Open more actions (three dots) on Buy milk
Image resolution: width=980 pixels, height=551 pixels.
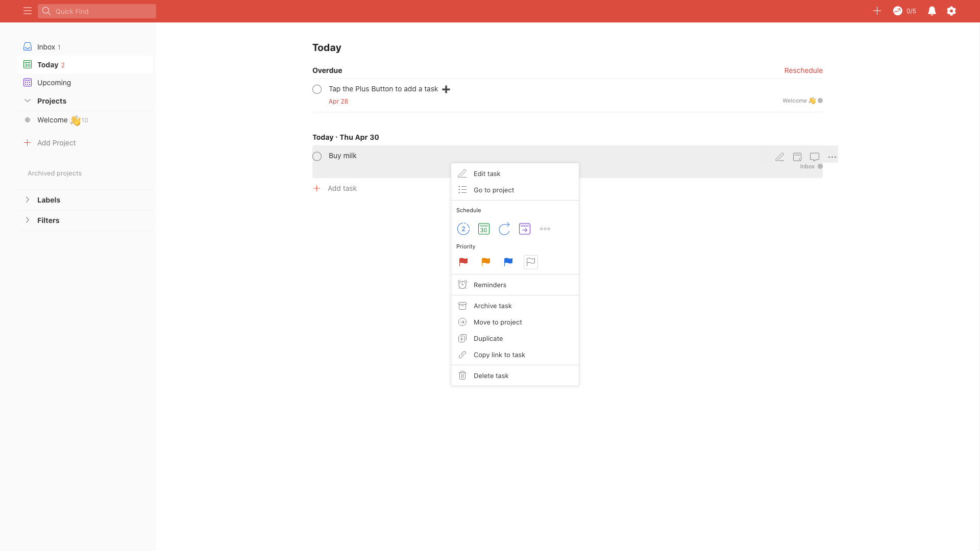coord(832,157)
